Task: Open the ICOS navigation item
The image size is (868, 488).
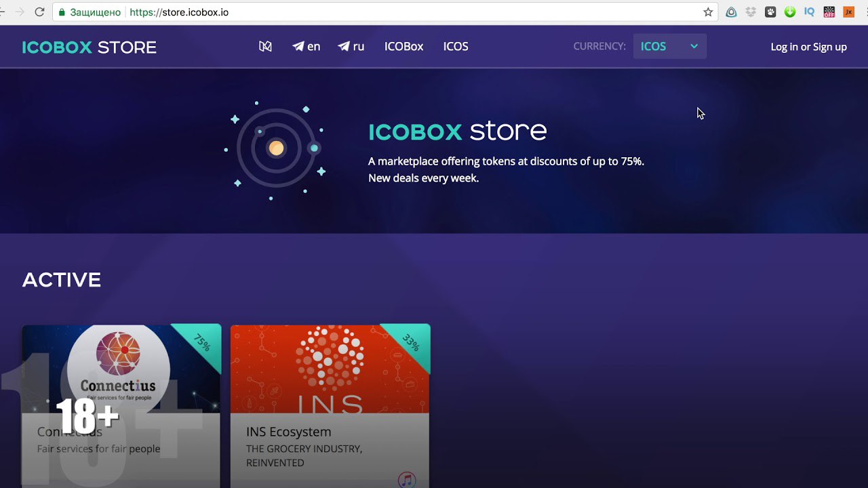Action: pos(456,47)
